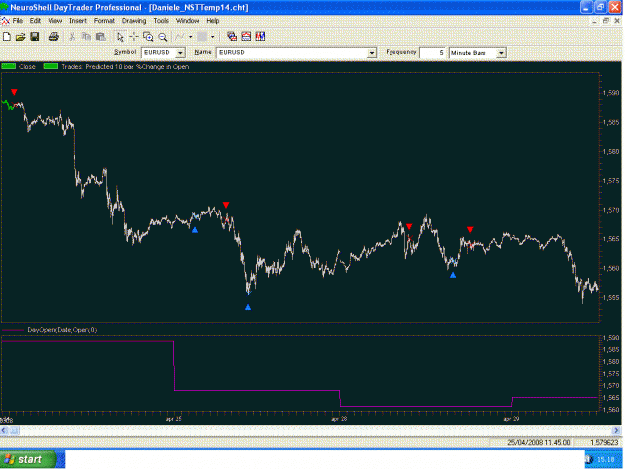Activate the zoom in magnifier tool
This screenshot has width=625, height=469.
[148, 37]
